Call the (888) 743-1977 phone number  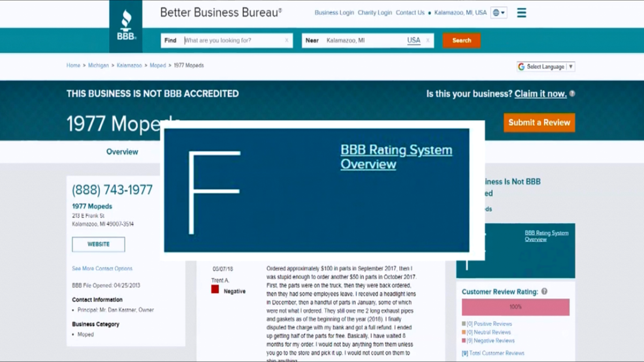pyautogui.click(x=112, y=189)
